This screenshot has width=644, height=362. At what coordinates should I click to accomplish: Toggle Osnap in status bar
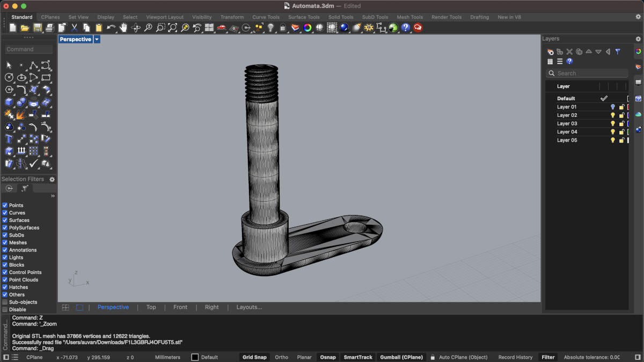point(328,357)
